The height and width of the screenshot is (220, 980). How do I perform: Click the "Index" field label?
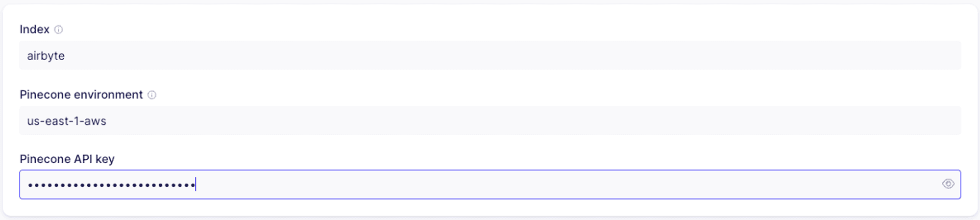coord(34,29)
